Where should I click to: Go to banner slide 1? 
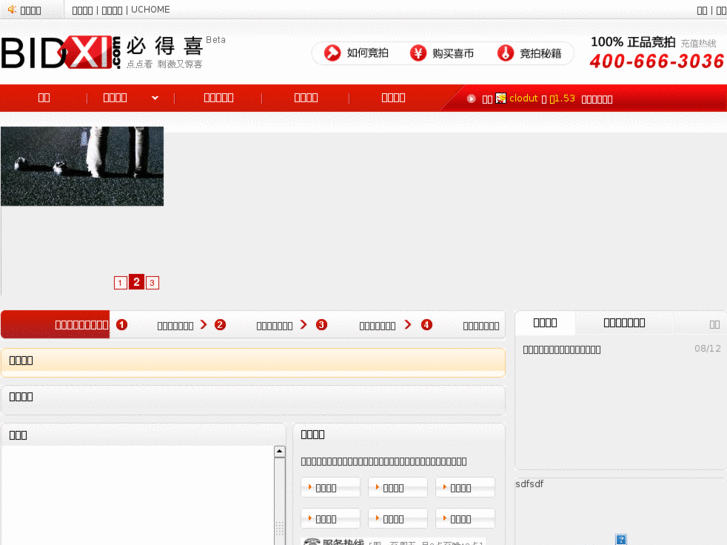120,282
